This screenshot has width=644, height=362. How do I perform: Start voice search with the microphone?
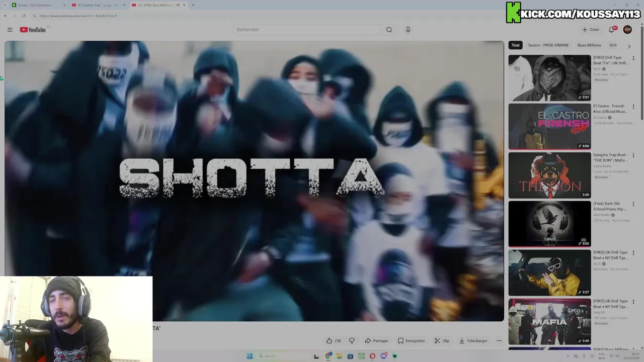(x=408, y=30)
